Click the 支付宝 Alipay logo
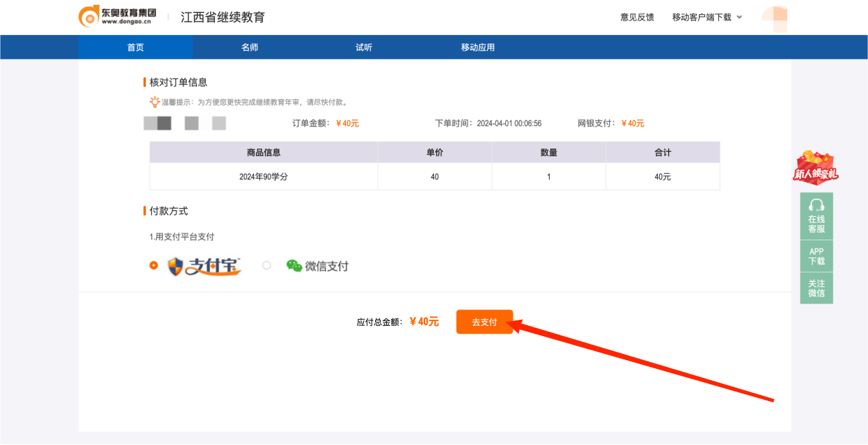The image size is (868, 445). point(205,266)
